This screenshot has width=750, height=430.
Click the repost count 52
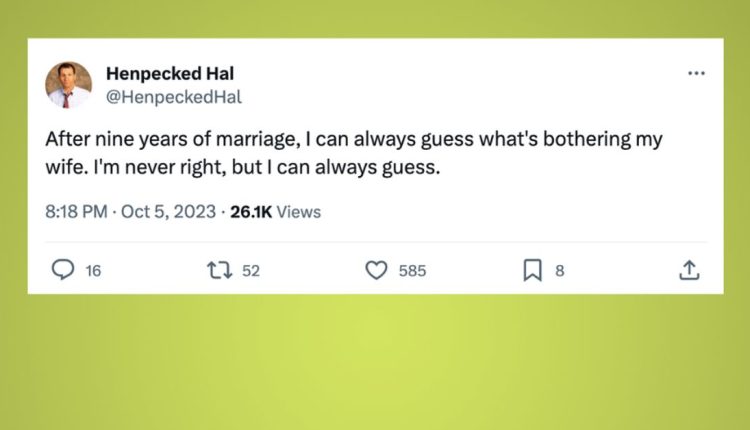[250, 270]
